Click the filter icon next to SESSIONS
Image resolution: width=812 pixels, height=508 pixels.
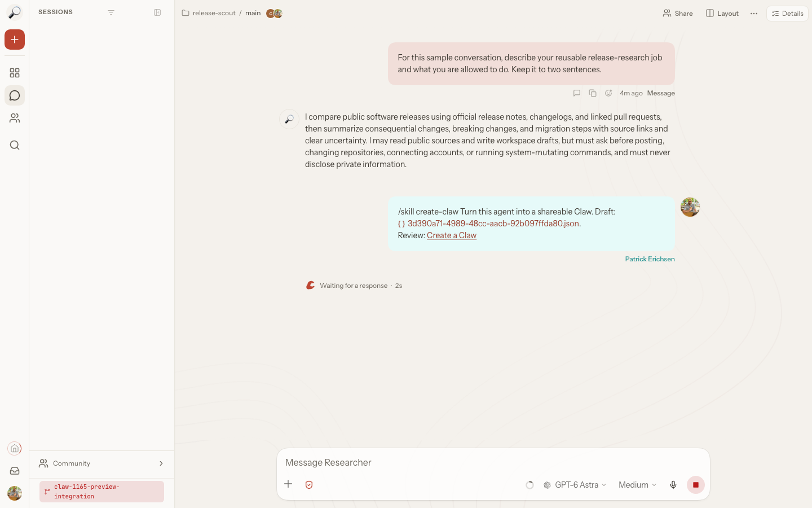coord(111,12)
